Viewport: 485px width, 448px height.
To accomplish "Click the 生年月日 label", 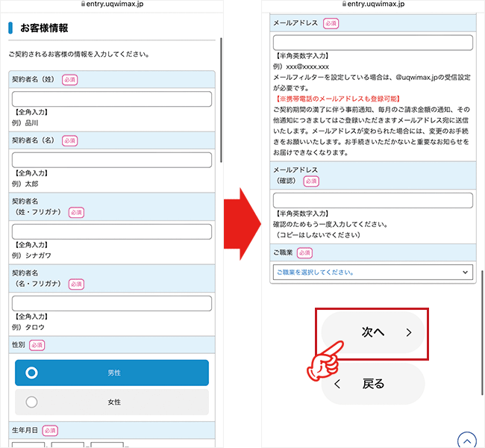I will pos(25,430).
